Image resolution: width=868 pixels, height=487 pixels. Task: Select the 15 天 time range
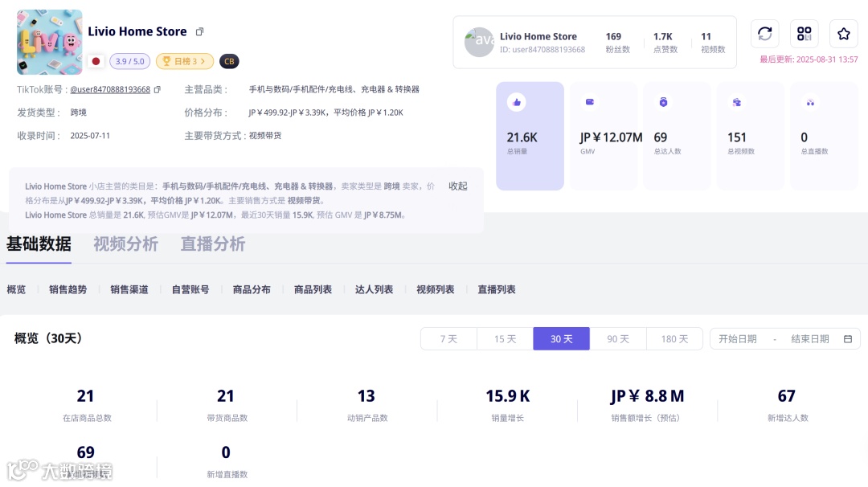tap(505, 338)
